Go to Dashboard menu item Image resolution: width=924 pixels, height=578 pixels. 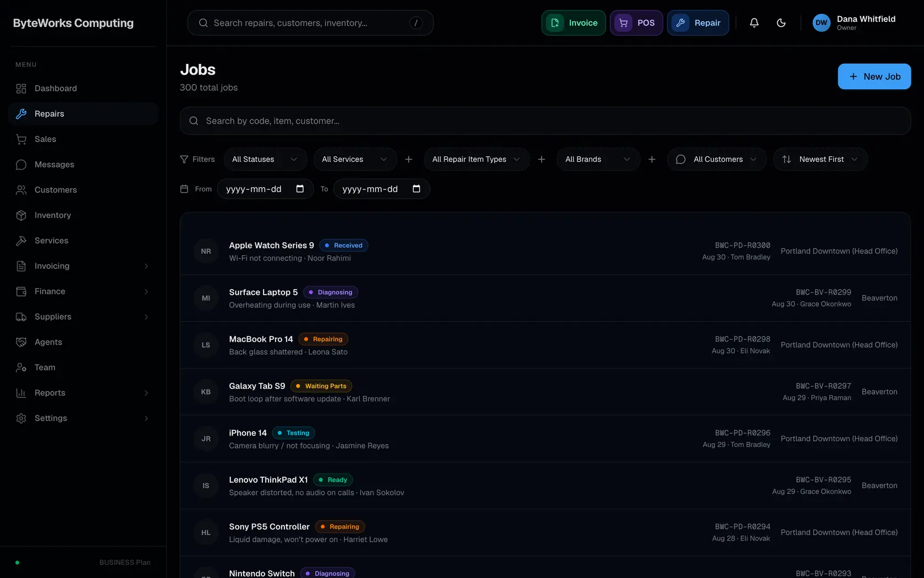(x=83, y=89)
